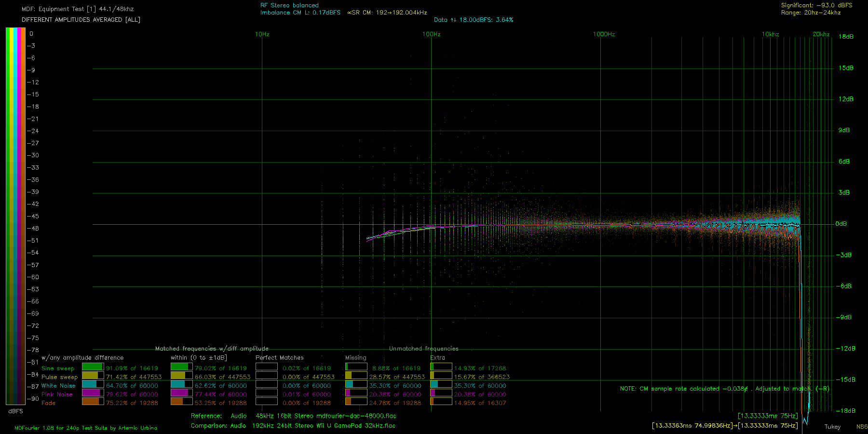Select 'Sine sweep' legend entry
The height and width of the screenshot is (434, 868).
point(58,368)
